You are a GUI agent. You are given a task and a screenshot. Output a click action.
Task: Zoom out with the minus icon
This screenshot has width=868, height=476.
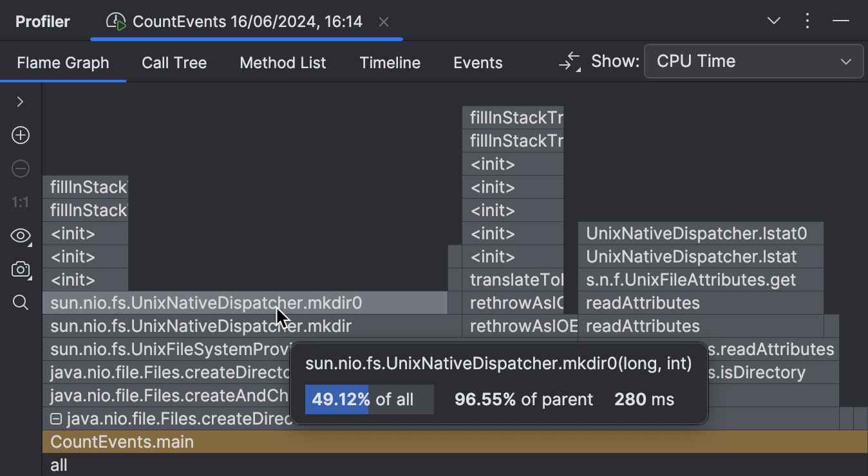click(21, 169)
